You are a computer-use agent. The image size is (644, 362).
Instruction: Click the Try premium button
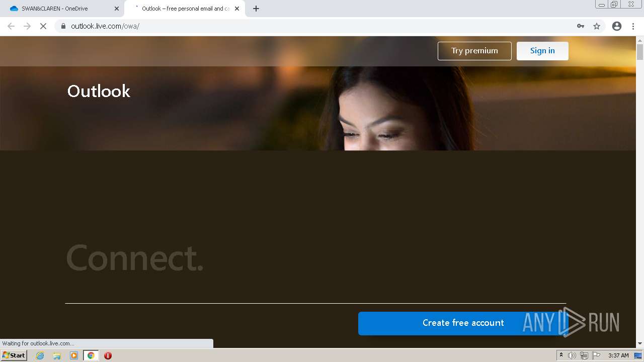pyautogui.click(x=474, y=51)
